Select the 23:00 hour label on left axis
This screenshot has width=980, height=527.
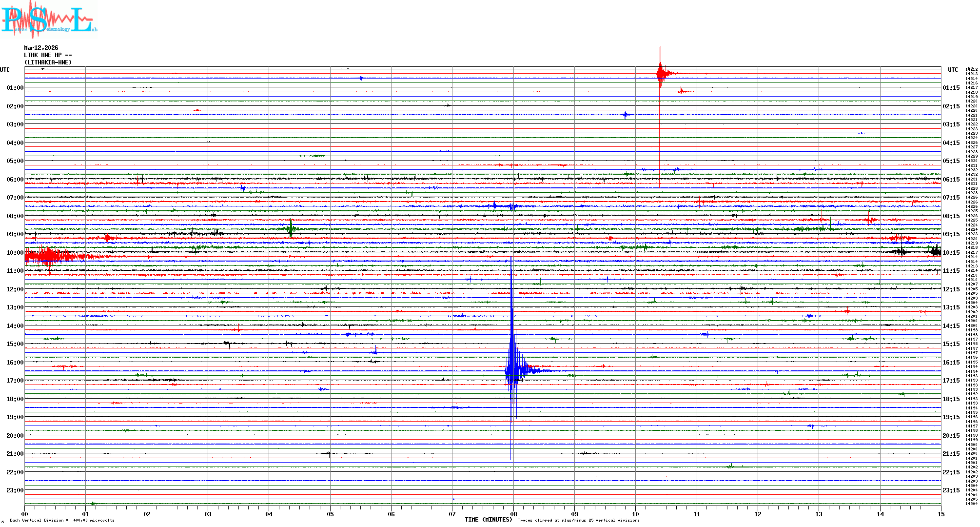[x=15, y=490]
